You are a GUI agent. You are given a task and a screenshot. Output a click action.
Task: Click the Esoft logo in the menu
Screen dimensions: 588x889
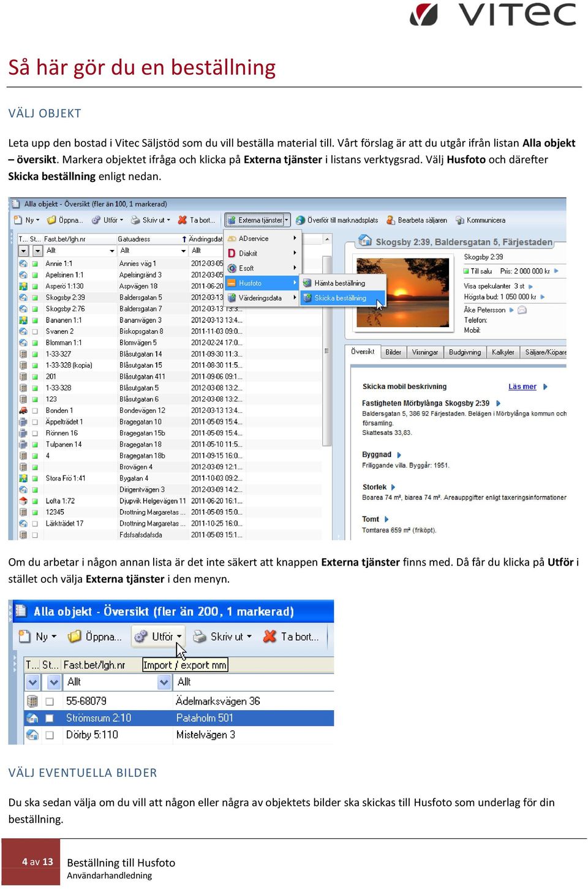(232, 268)
